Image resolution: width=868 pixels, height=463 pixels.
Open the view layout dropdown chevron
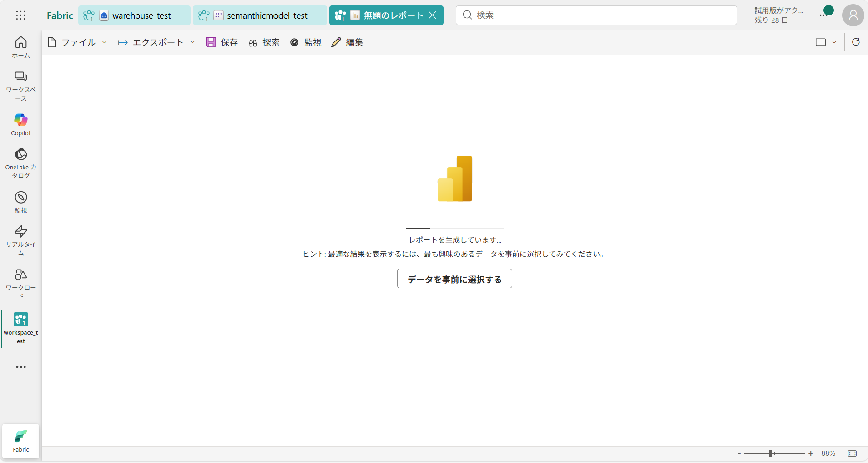[x=834, y=42]
